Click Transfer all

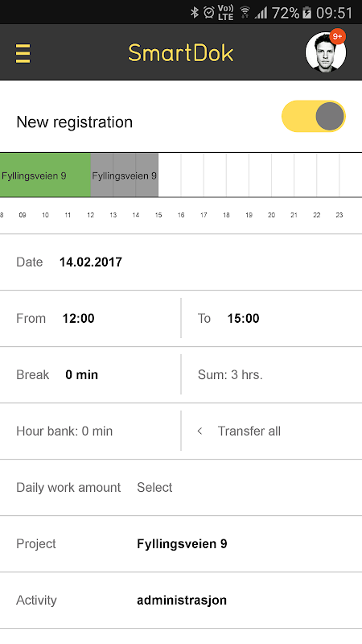[x=249, y=431]
